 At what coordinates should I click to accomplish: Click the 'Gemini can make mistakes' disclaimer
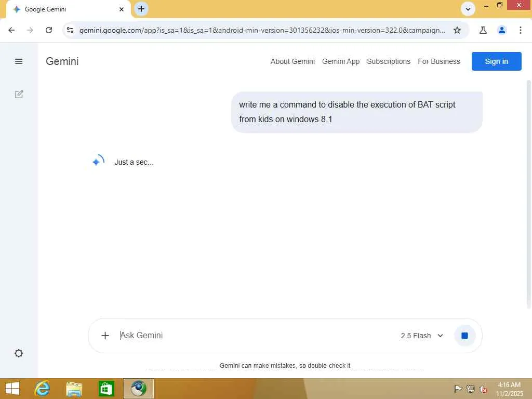(285, 365)
